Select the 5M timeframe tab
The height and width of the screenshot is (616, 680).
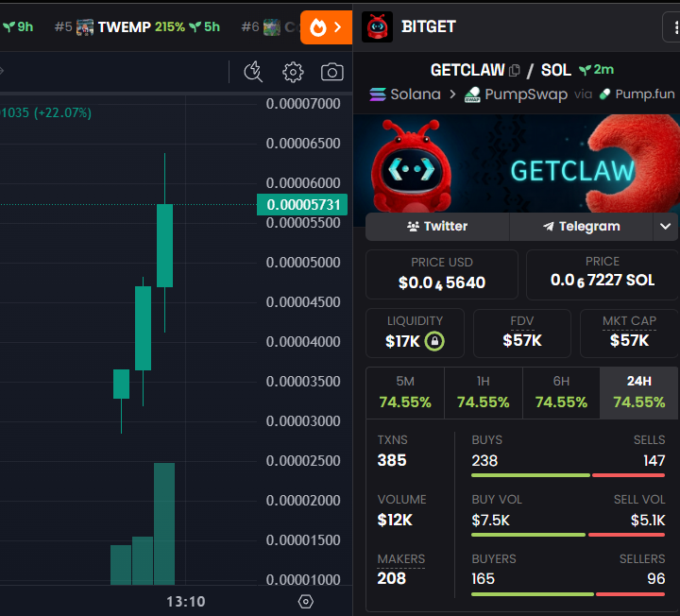405,393
